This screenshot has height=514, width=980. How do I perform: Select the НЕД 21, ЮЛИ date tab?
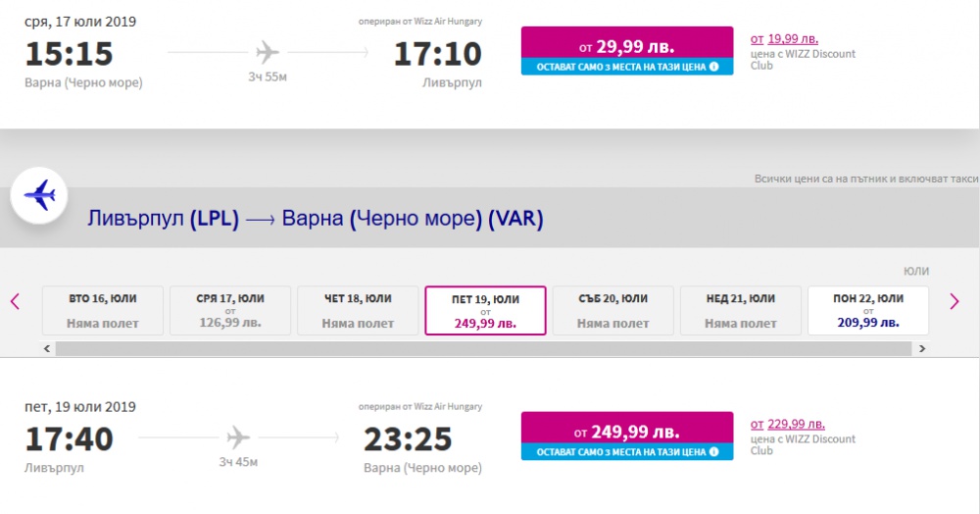[x=741, y=311]
